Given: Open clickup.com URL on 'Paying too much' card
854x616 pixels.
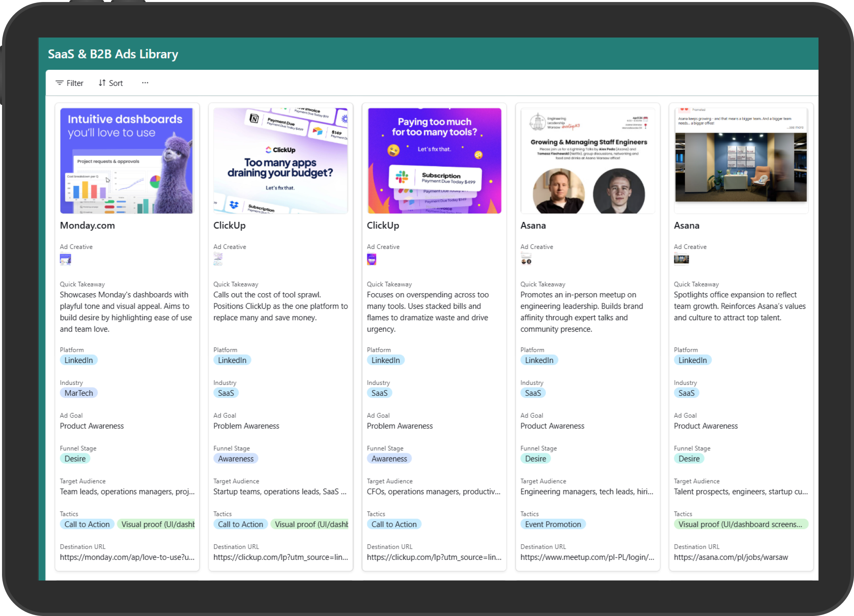Looking at the screenshot, I should pos(434,557).
